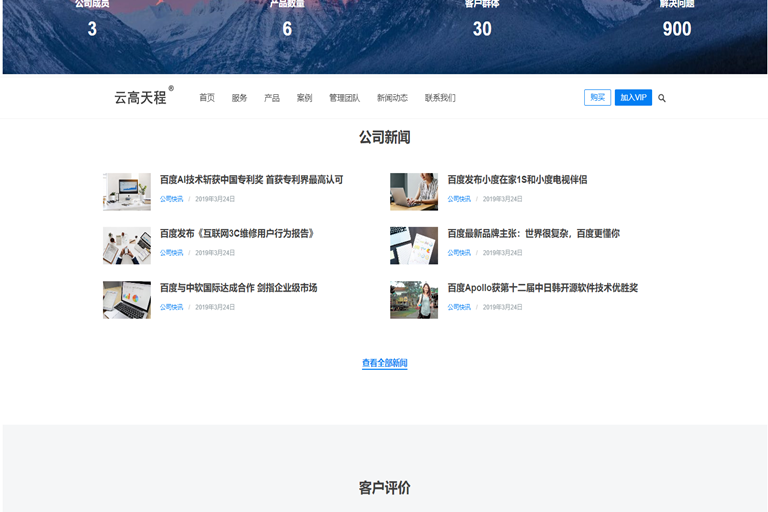This screenshot has height=512, width=768.
Task: Click 公司快讯 tag under 百度AI技术 article
Action: tap(171, 199)
